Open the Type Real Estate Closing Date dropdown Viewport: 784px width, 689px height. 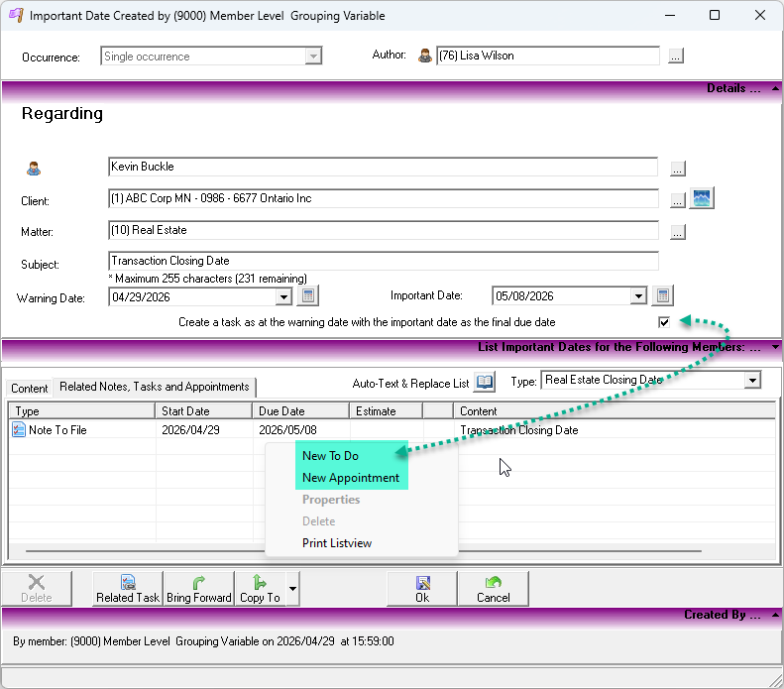pos(752,381)
